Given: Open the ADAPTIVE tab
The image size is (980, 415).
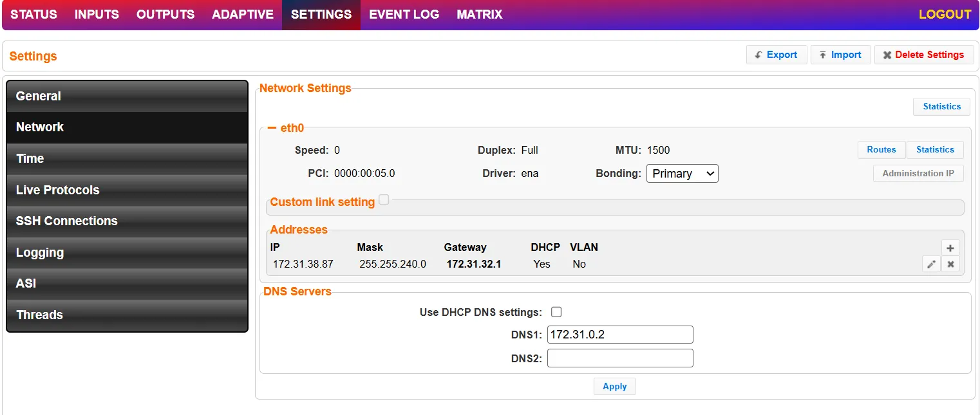Looking at the screenshot, I should point(243,14).
